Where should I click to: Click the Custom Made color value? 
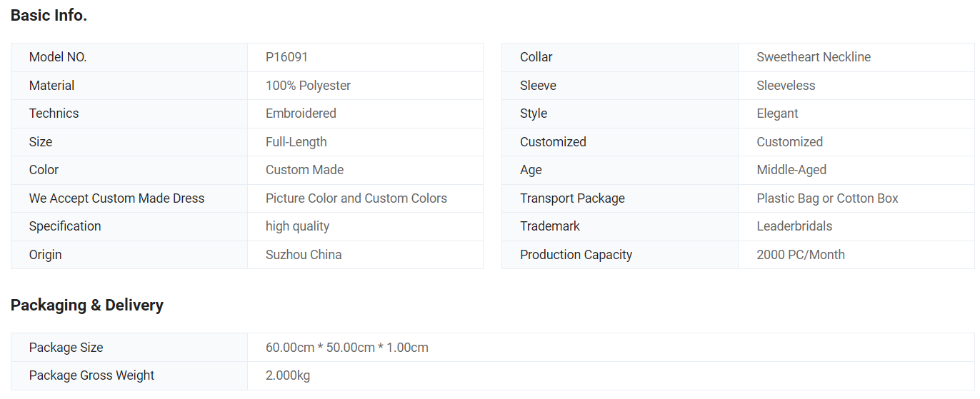[x=304, y=170]
